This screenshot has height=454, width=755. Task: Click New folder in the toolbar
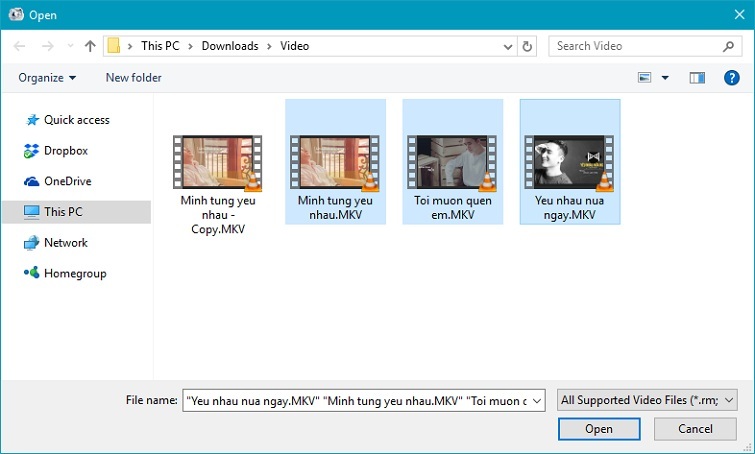click(x=133, y=77)
